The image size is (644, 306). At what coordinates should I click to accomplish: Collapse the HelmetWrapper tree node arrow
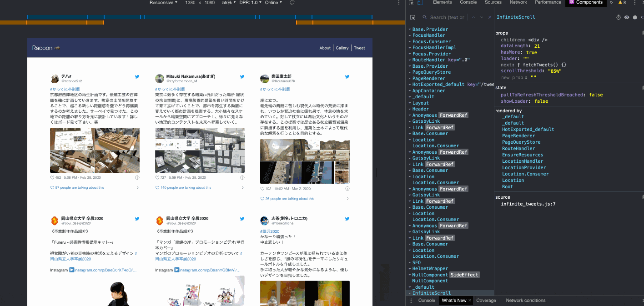pos(410,269)
